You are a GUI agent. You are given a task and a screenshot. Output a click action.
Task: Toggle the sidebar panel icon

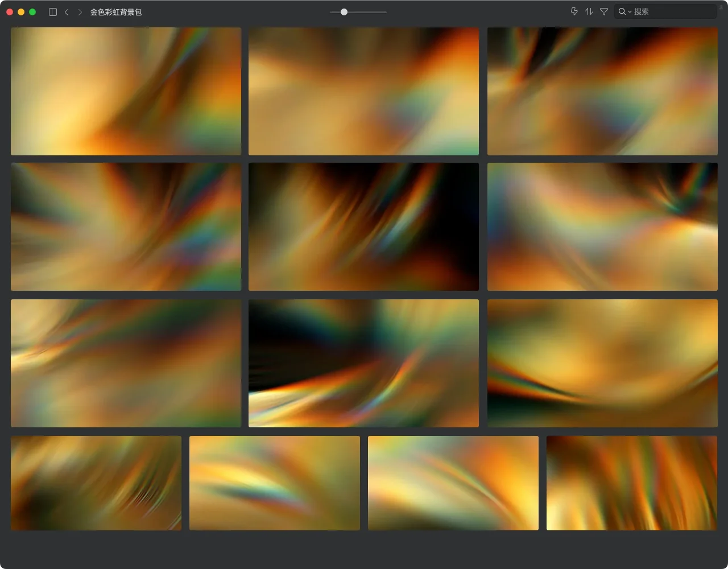53,12
